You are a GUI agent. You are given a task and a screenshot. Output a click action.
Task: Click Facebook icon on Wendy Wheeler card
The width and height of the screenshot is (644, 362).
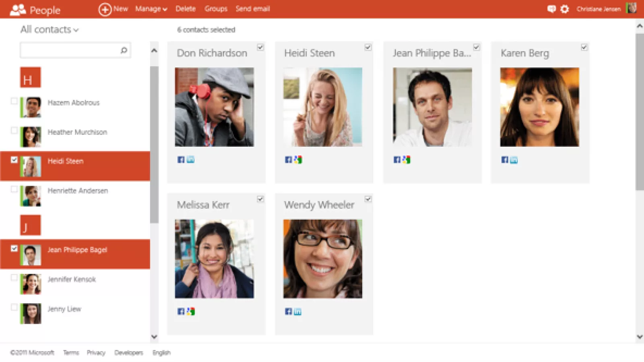coord(288,311)
